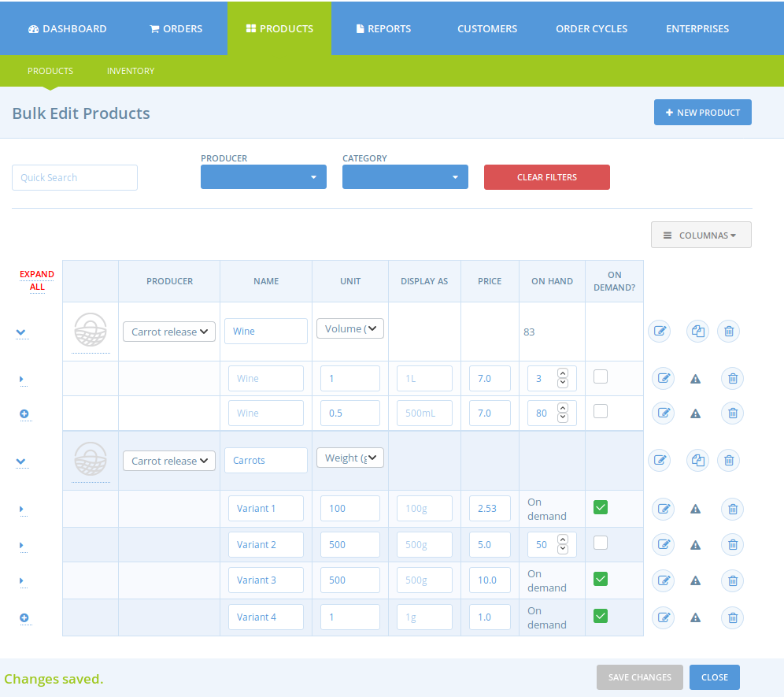Delete the Carrots product

[728, 460]
